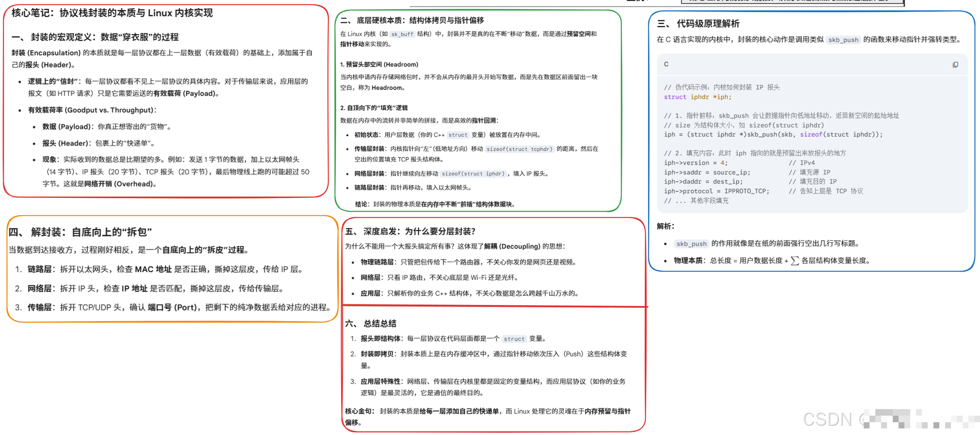Click heading '六、总结总结'
Screen dimensions: 980x435
[371, 324]
